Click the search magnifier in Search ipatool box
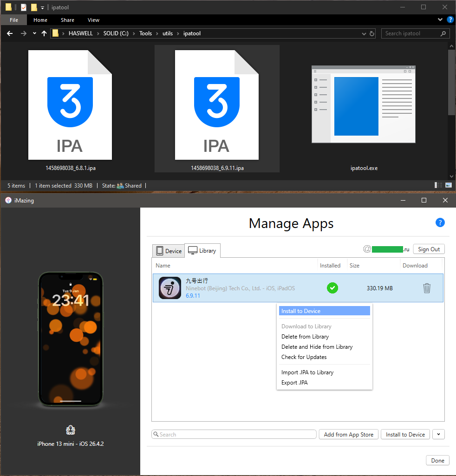Viewport: 456px width, 476px height. point(443,33)
